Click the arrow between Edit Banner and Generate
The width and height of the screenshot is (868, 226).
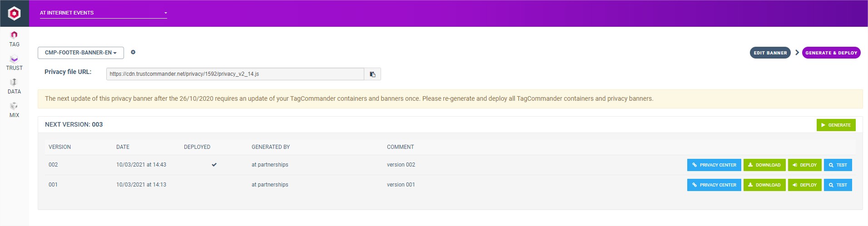pos(797,53)
